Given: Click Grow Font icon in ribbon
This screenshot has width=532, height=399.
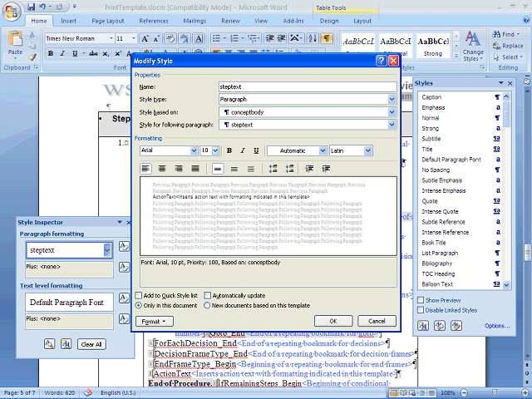Looking at the screenshot, I should click(145, 38).
